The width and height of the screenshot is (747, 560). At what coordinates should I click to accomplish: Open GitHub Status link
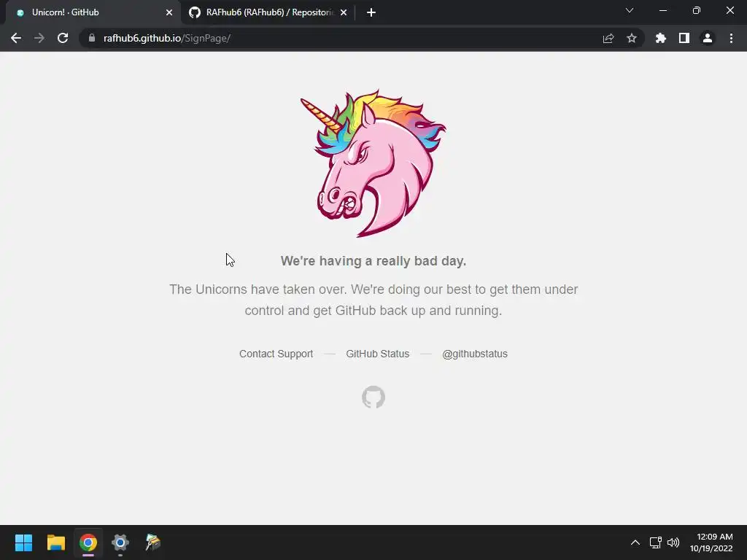pos(377,354)
